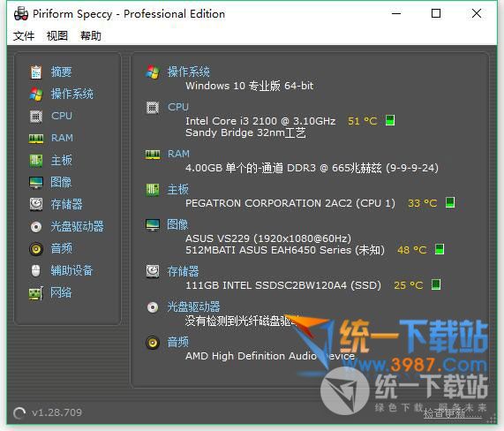504x431 pixels.
Task: Open the 文件 menu
Action: pos(24,35)
